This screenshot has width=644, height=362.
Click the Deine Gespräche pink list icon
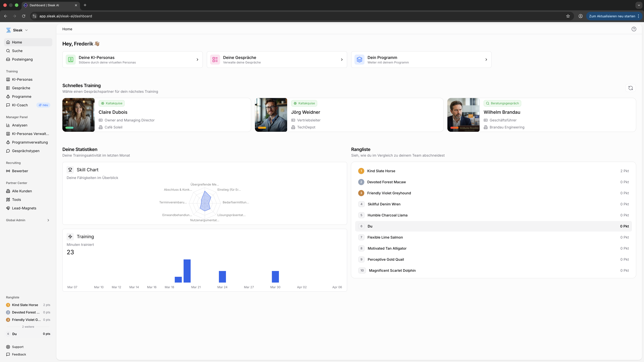click(215, 59)
